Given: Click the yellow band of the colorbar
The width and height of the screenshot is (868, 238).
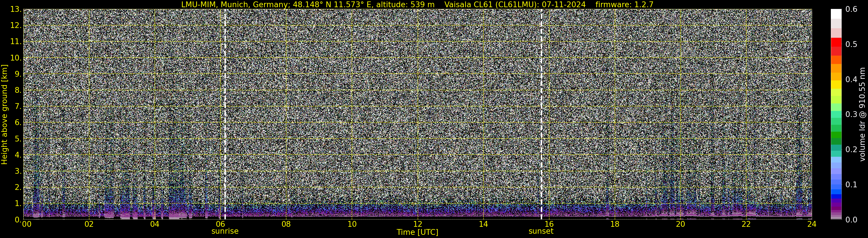Looking at the screenshot, I should pyautogui.click(x=836, y=84).
